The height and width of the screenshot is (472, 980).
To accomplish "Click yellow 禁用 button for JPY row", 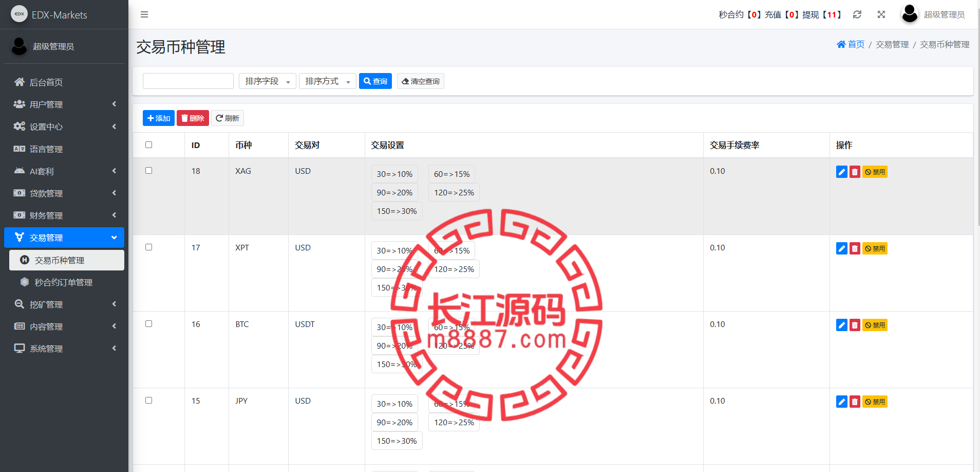I will click(875, 402).
